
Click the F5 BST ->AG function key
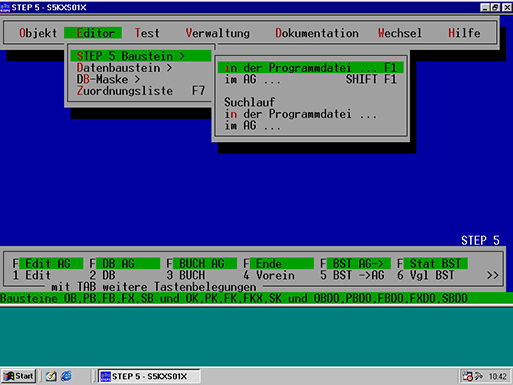point(352,275)
